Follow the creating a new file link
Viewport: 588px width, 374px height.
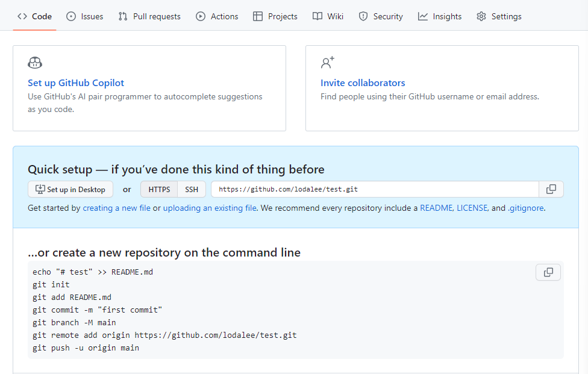(x=117, y=208)
